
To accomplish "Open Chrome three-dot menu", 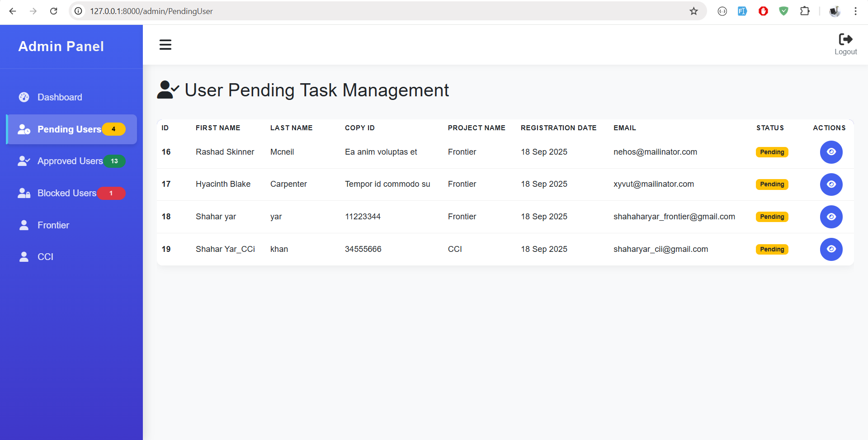I will pyautogui.click(x=855, y=11).
